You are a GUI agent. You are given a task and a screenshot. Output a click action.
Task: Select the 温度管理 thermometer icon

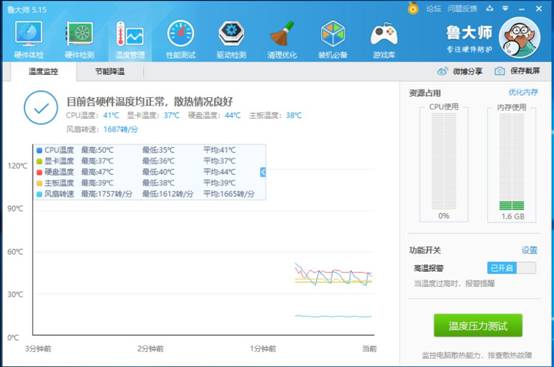click(130, 39)
